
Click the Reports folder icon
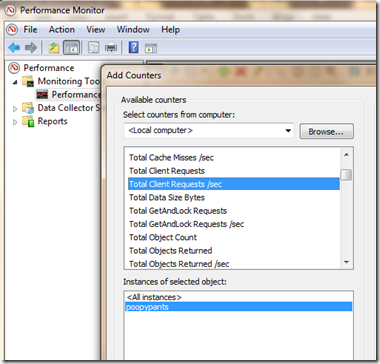point(29,121)
